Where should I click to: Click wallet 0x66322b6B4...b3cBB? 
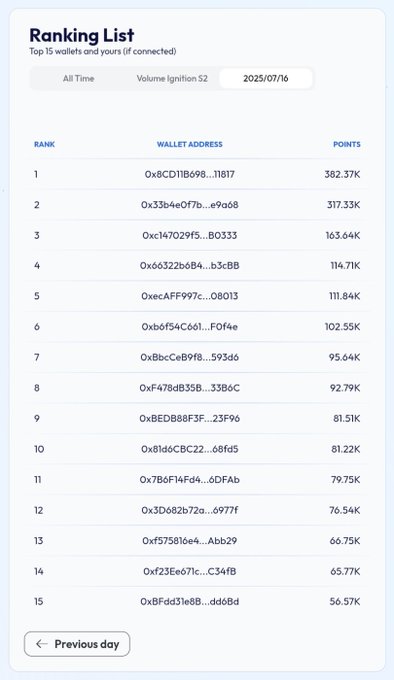[190, 265]
